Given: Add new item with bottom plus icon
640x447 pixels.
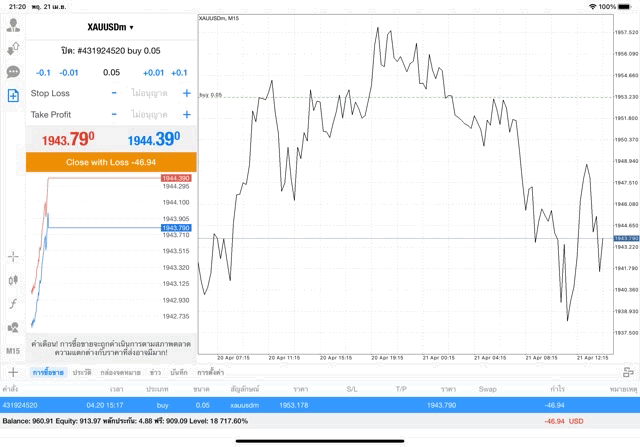Looking at the screenshot, I should click(13, 372).
